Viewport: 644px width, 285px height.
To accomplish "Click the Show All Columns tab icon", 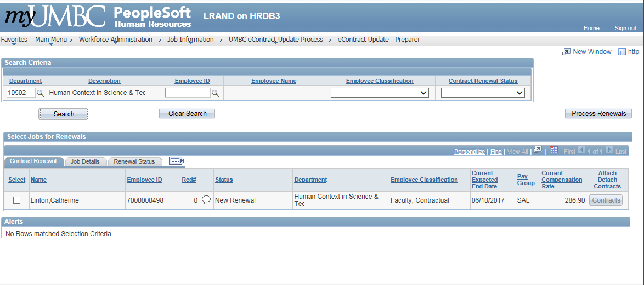I will (176, 161).
